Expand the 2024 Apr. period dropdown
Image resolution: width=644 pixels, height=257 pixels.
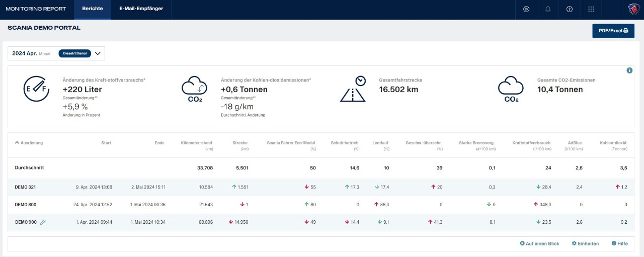(x=98, y=53)
